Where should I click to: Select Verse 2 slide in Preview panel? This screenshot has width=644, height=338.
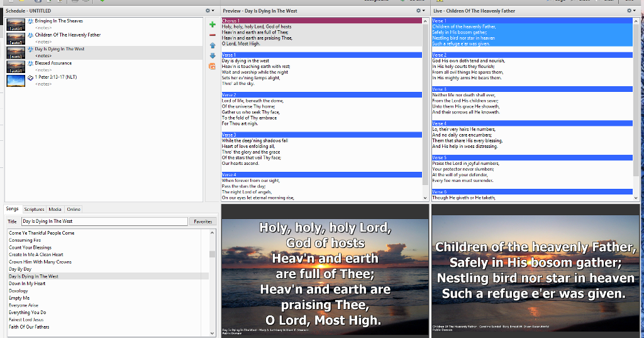[321, 109]
